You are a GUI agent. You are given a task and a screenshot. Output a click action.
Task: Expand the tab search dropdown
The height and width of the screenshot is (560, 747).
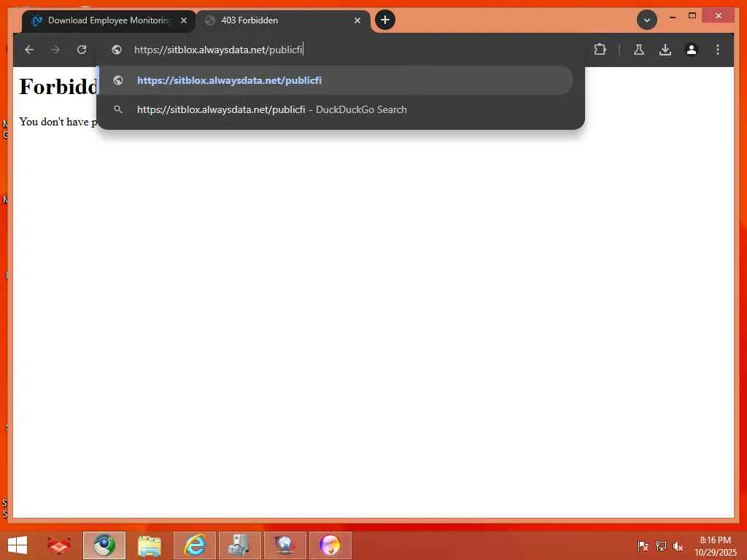pyautogui.click(x=646, y=20)
